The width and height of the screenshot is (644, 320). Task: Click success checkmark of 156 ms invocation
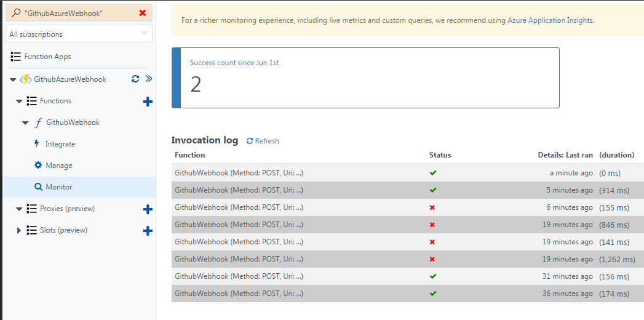[x=433, y=276]
